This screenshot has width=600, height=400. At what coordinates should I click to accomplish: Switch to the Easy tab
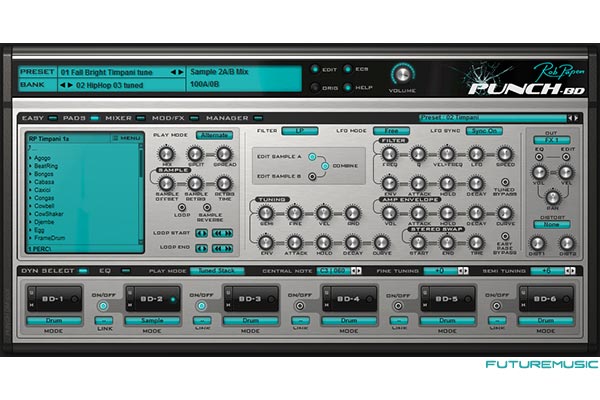click(x=39, y=118)
